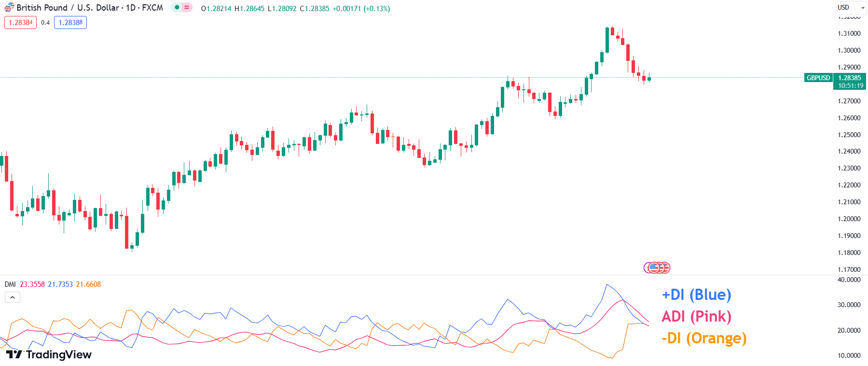Click the 1.20000 price axis label

point(849,219)
